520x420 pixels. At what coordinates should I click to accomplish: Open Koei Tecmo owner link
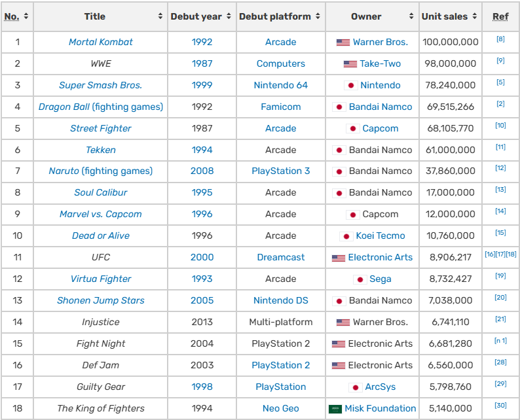click(380, 236)
